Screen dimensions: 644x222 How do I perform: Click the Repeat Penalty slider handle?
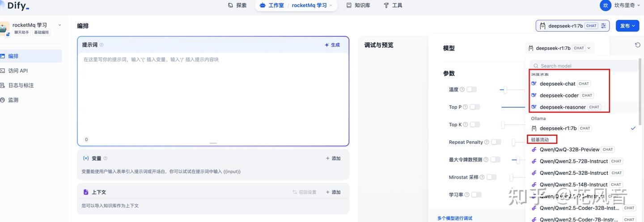[x=513, y=142]
